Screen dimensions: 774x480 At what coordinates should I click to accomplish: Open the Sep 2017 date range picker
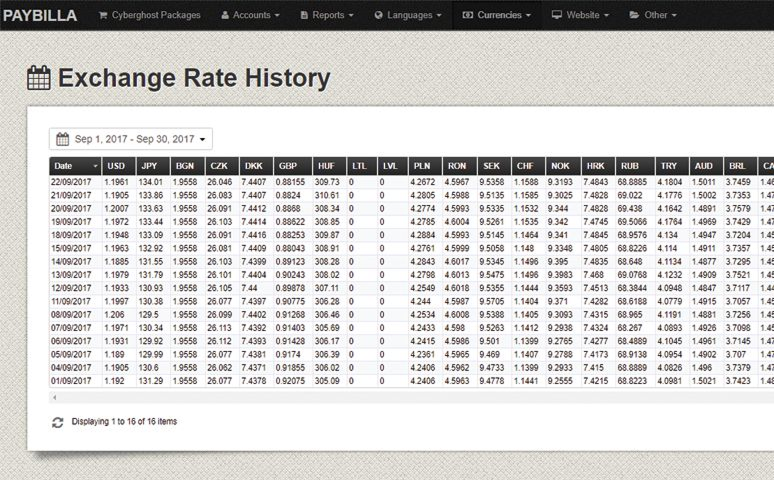131,139
